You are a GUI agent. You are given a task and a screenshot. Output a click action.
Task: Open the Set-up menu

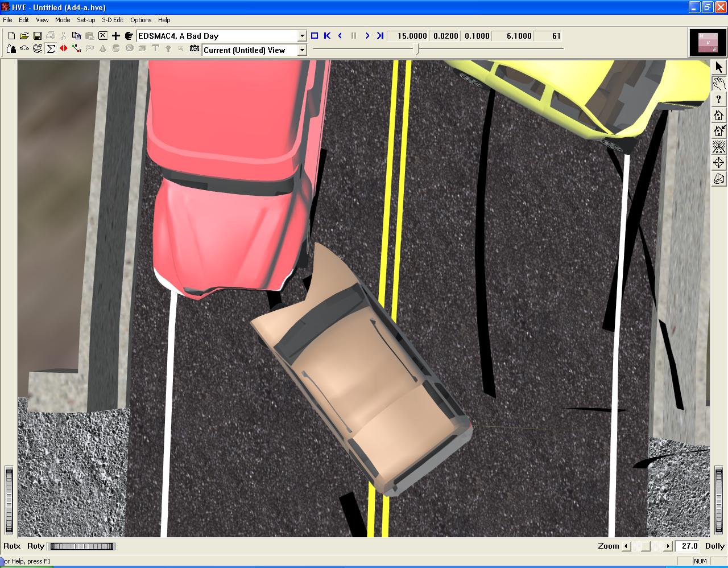pos(86,20)
